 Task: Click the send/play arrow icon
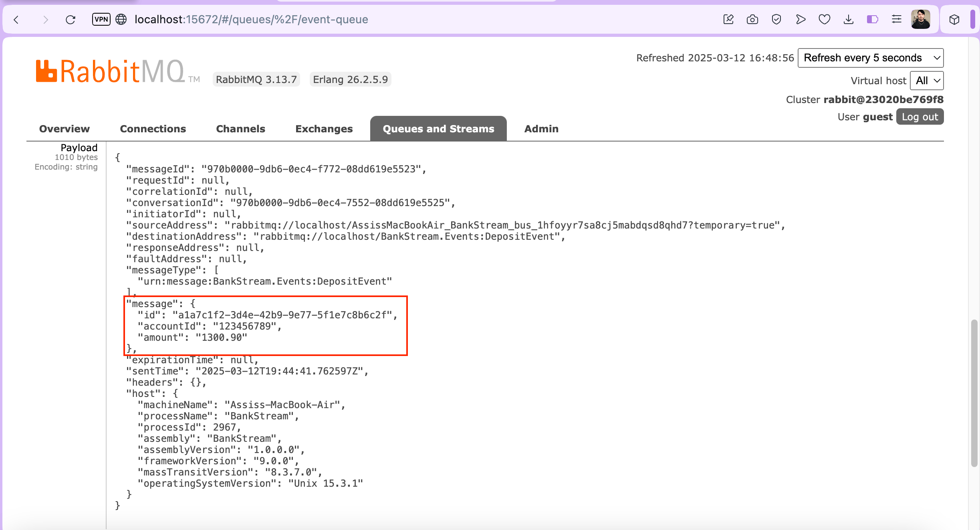point(801,19)
